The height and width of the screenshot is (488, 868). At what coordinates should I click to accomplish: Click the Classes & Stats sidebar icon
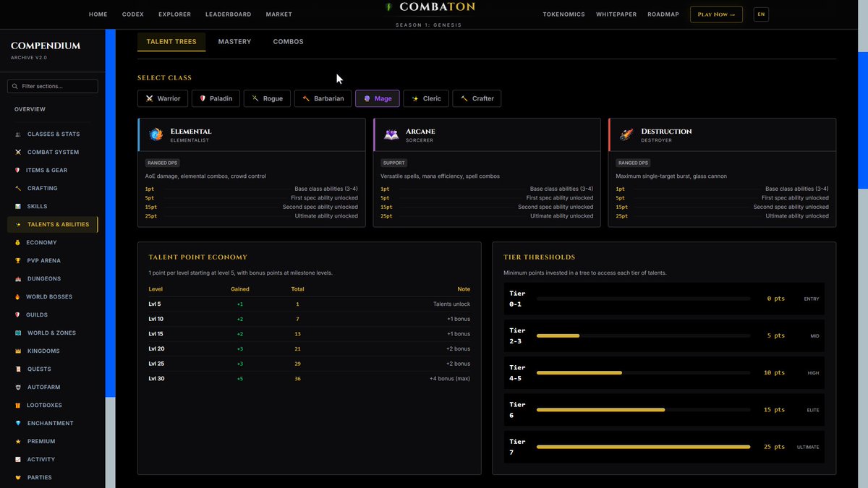pos(18,134)
